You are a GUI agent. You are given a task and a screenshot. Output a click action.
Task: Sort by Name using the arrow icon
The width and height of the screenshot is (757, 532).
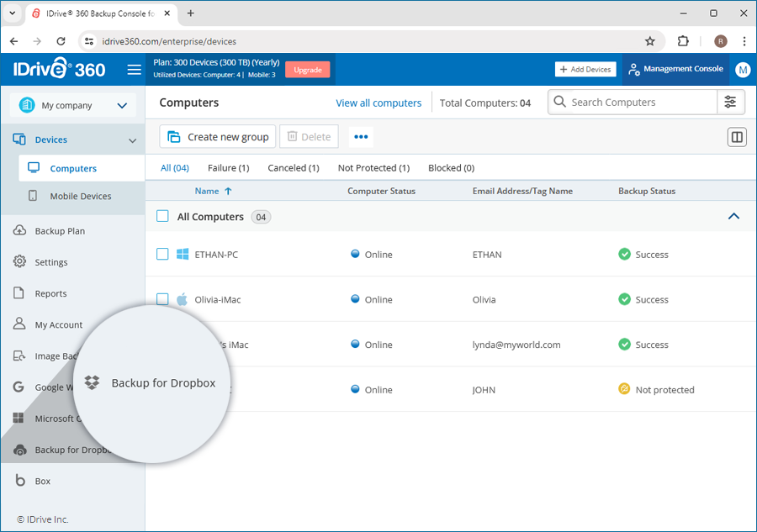(x=228, y=191)
